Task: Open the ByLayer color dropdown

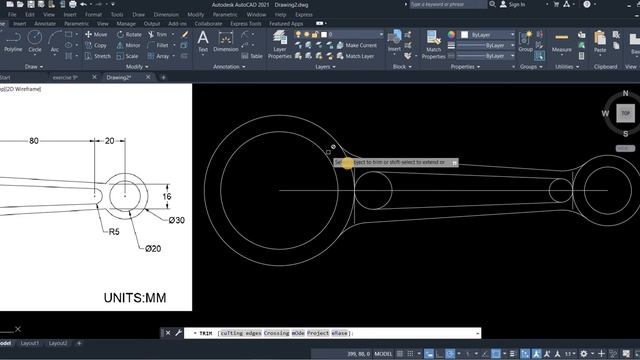Action: [x=512, y=35]
